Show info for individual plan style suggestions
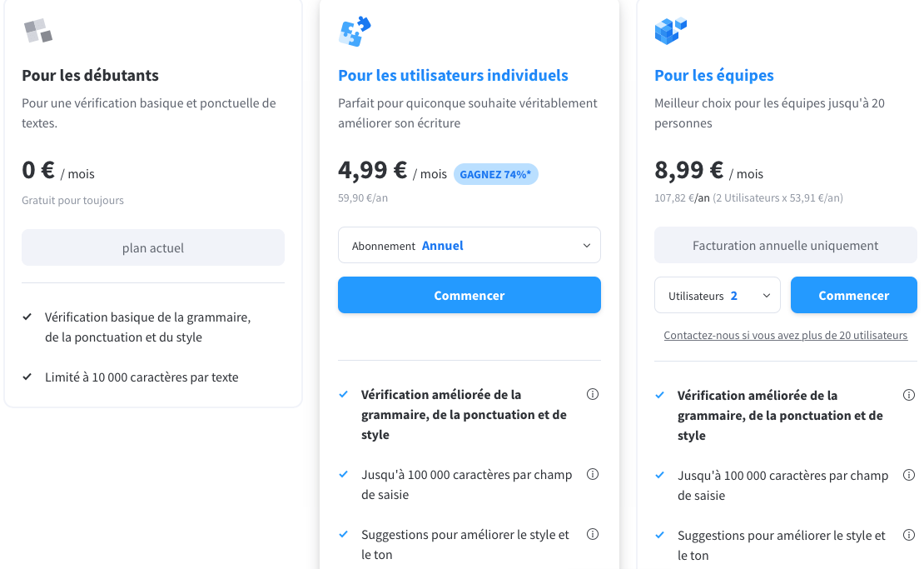 [x=593, y=534]
